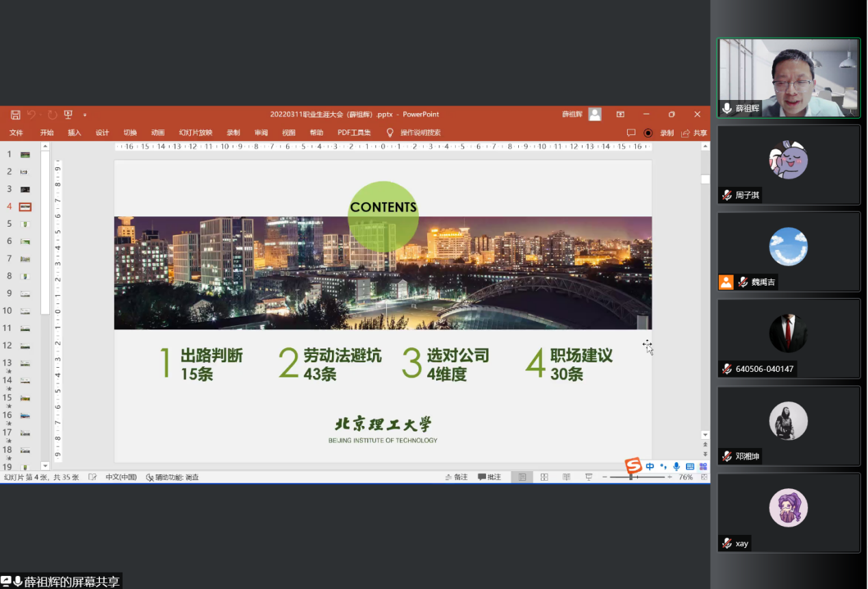Switch to the 幻灯片放映 tab
The height and width of the screenshot is (589, 868).
pyautogui.click(x=195, y=133)
